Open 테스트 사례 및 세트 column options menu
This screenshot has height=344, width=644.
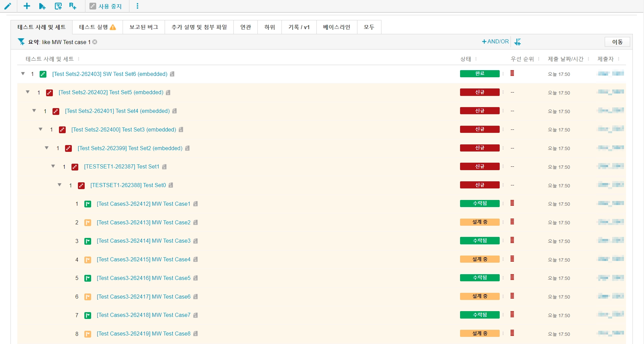[79, 59]
